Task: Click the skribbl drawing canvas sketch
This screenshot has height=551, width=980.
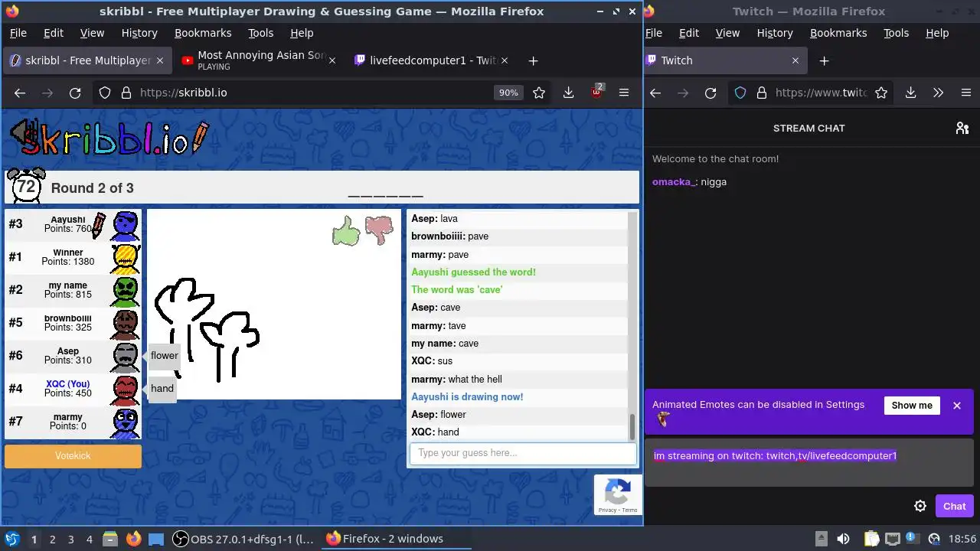Action: (x=207, y=330)
